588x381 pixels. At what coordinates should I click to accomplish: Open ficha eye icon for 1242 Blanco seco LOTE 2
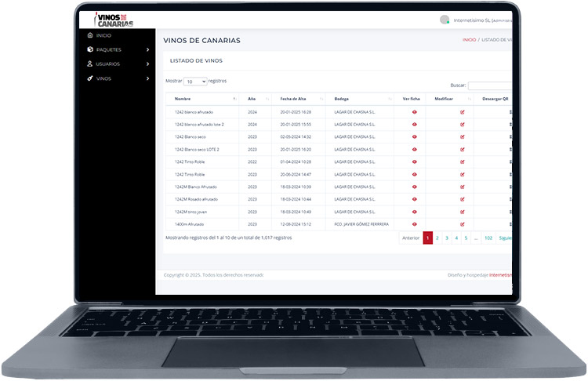[415, 149]
